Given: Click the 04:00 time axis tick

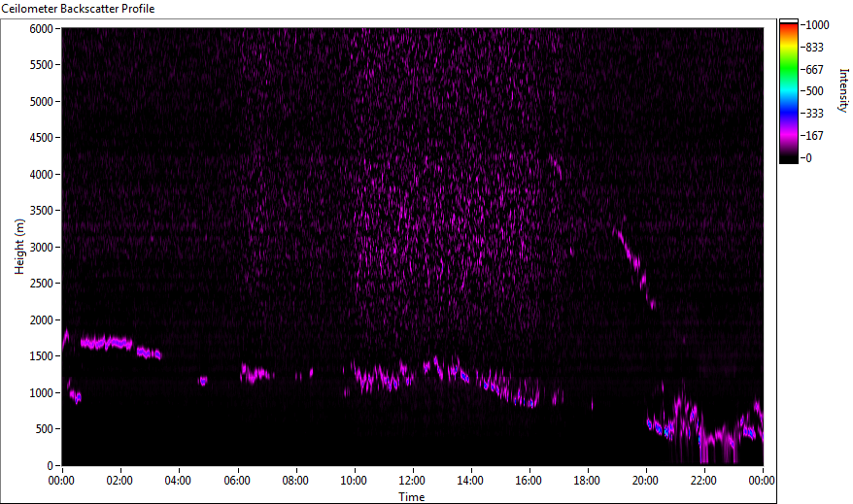Looking at the screenshot, I should pos(178,481).
